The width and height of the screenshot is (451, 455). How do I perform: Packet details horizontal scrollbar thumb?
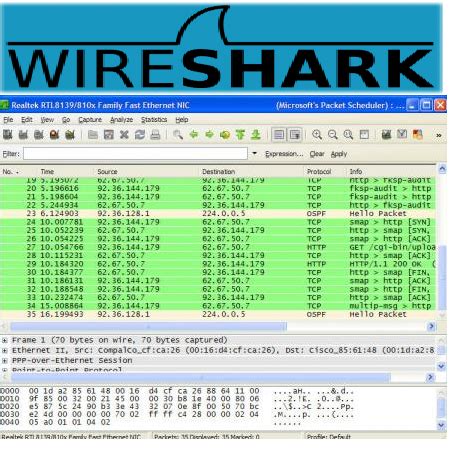[x=201, y=377]
